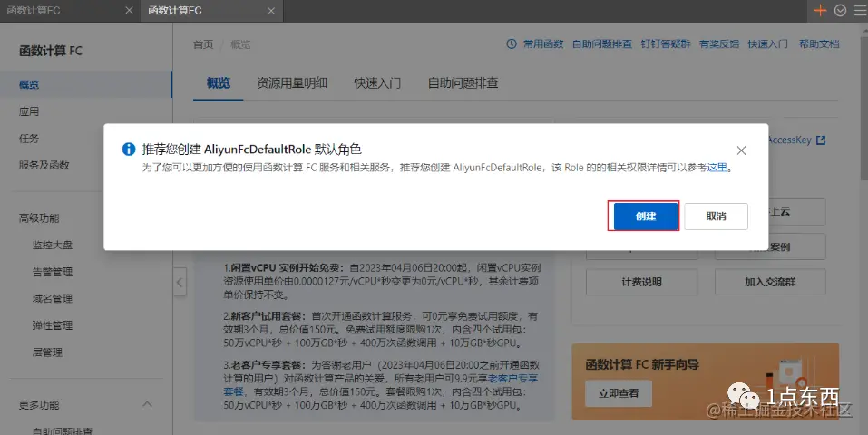
Task: Click 首页 in the breadcrumb
Action: pyautogui.click(x=203, y=44)
